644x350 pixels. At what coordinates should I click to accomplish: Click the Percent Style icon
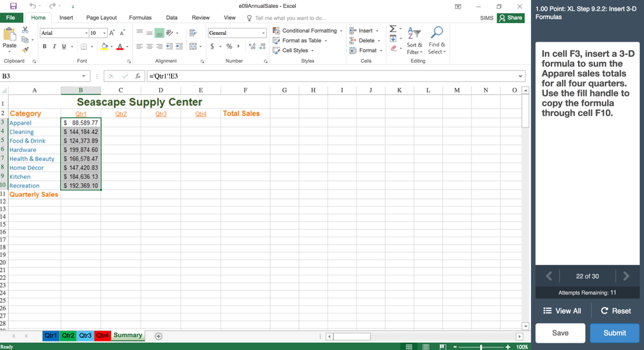(229, 47)
